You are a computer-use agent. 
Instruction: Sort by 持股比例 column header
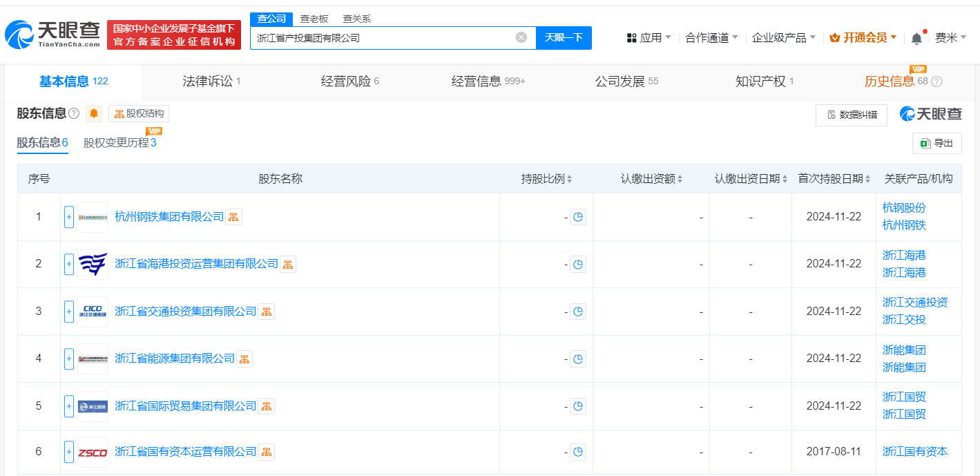546,179
